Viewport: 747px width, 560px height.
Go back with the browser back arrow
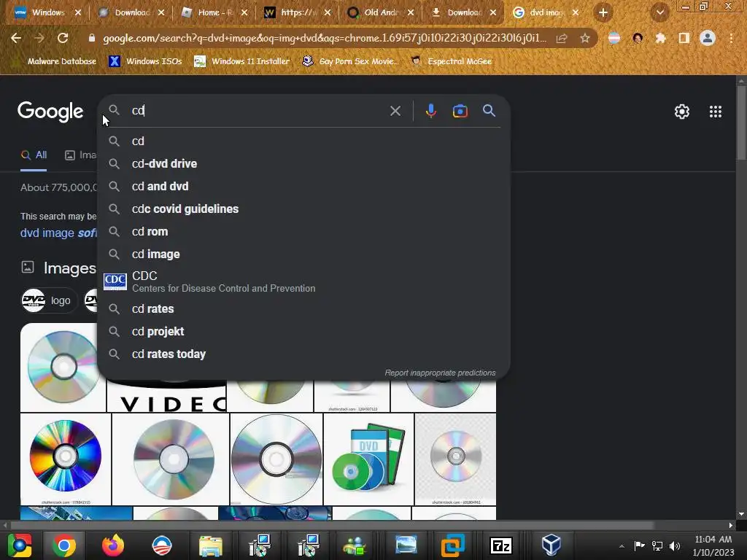16,38
